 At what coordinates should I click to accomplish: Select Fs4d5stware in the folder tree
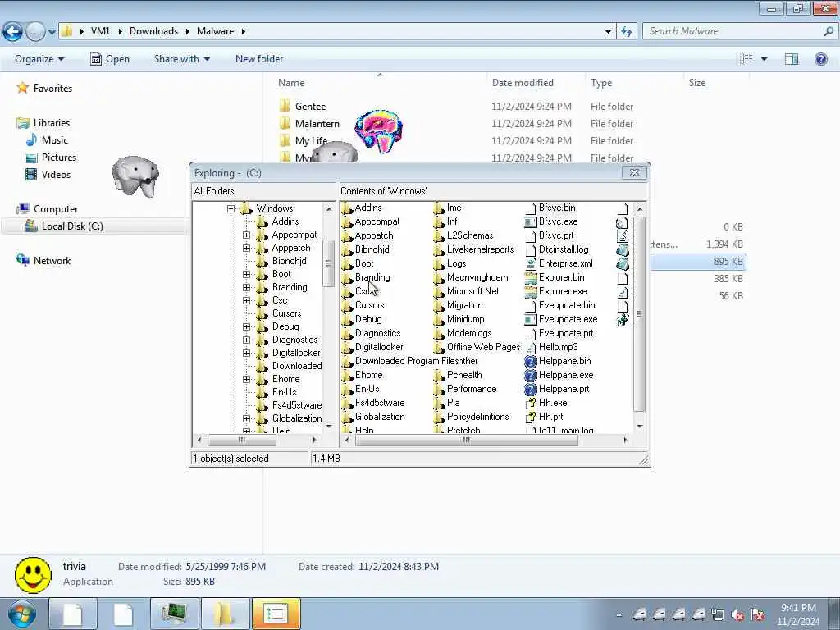point(297,405)
